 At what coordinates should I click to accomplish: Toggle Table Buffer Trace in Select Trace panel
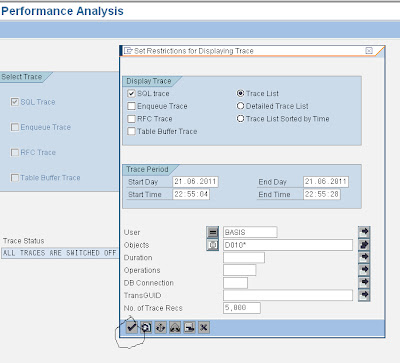coord(15,178)
